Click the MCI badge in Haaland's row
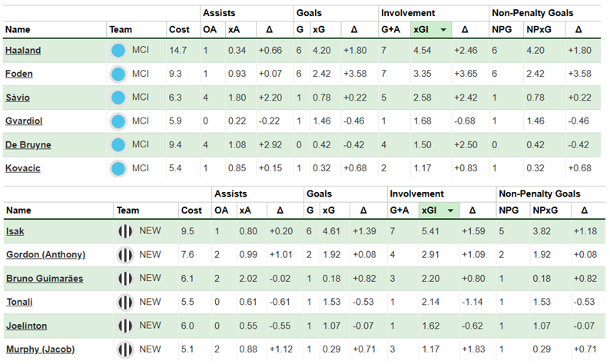Image resolution: width=610 pixels, height=364 pixels. click(x=118, y=51)
